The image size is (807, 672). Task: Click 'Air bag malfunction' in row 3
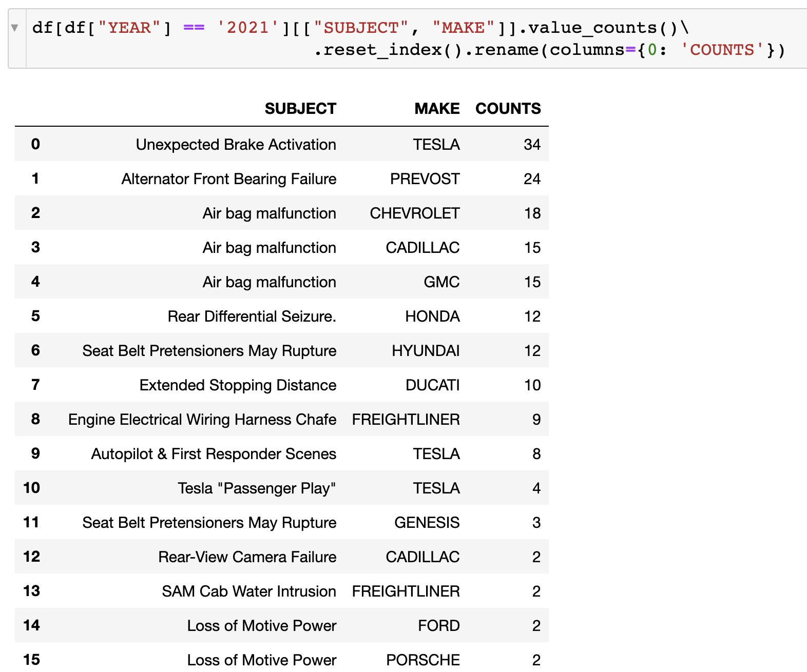pyautogui.click(x=270, y=248)
